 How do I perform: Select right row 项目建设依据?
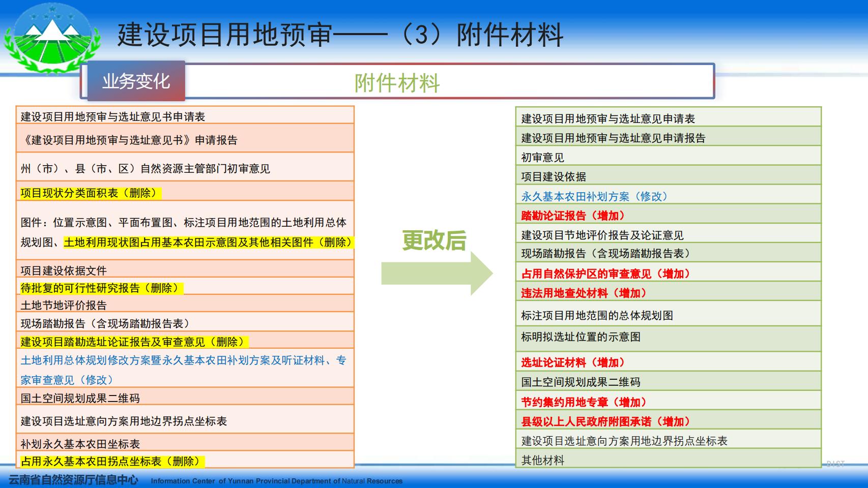(x=669, y=175)
